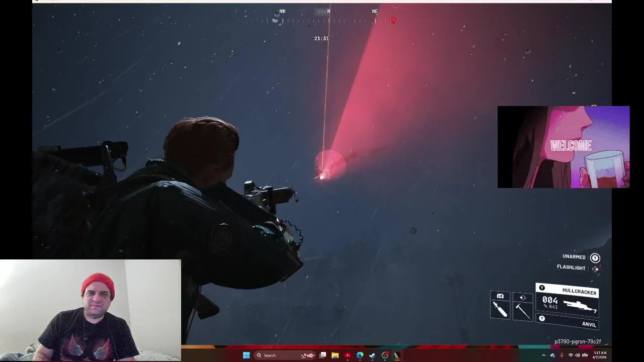Click the WELCOME overlay image
The height and width of the screenshot is (362, 644).
tap(563, 147)
